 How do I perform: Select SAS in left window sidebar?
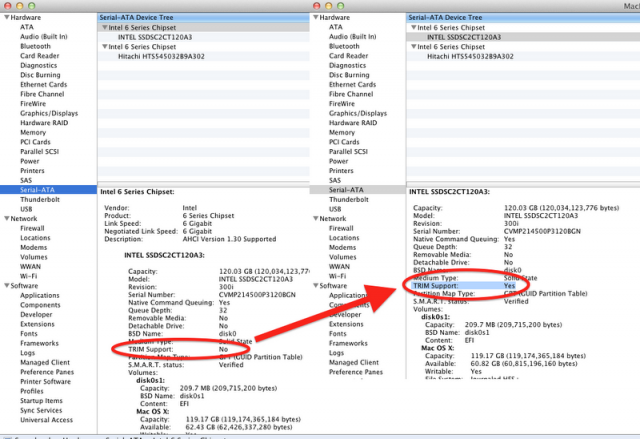pos(26,180)
